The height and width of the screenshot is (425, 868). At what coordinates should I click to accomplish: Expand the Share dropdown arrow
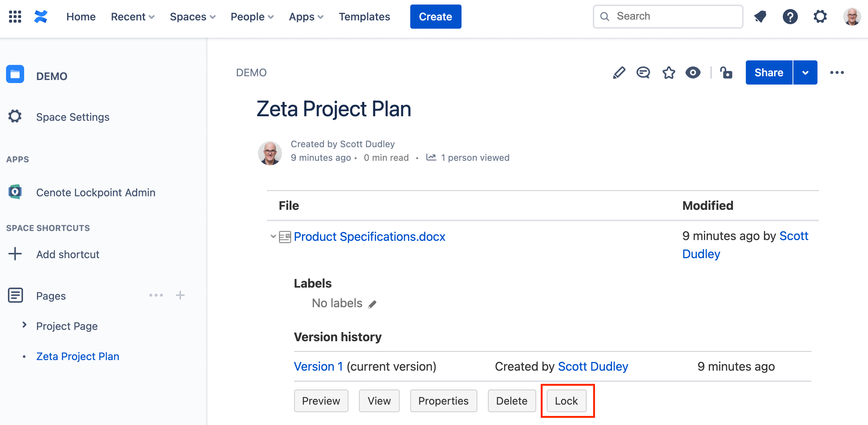(x=805, y=72)
